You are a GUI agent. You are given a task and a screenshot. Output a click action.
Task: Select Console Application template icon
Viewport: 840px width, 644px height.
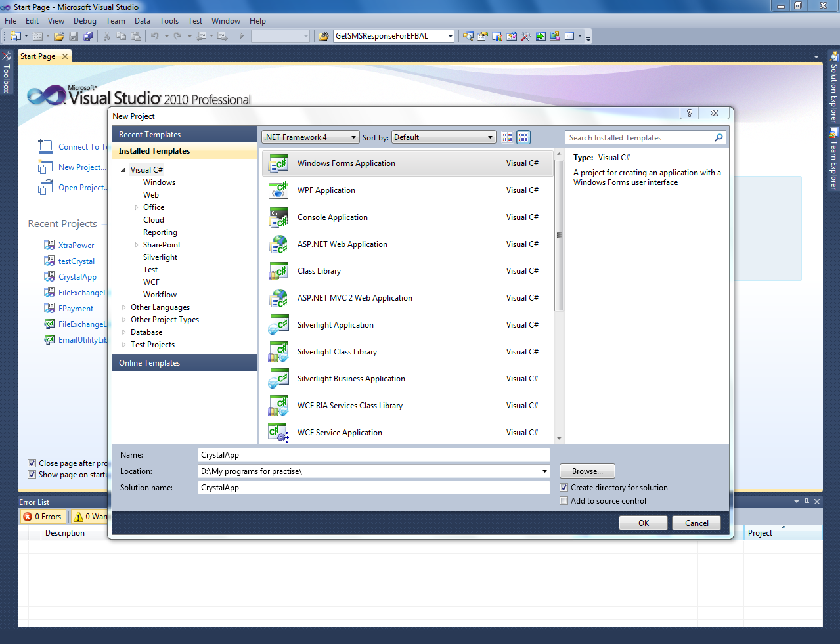(278, 217)
